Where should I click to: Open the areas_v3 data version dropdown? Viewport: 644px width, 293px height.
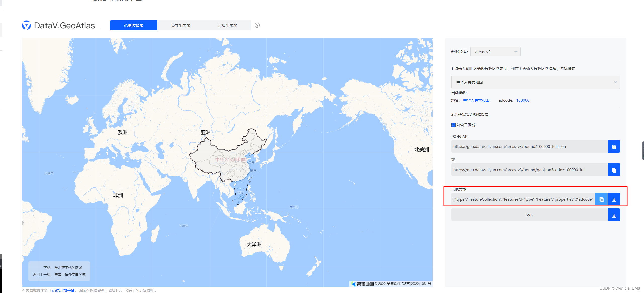pyautogui.click(x=495, y=52)
